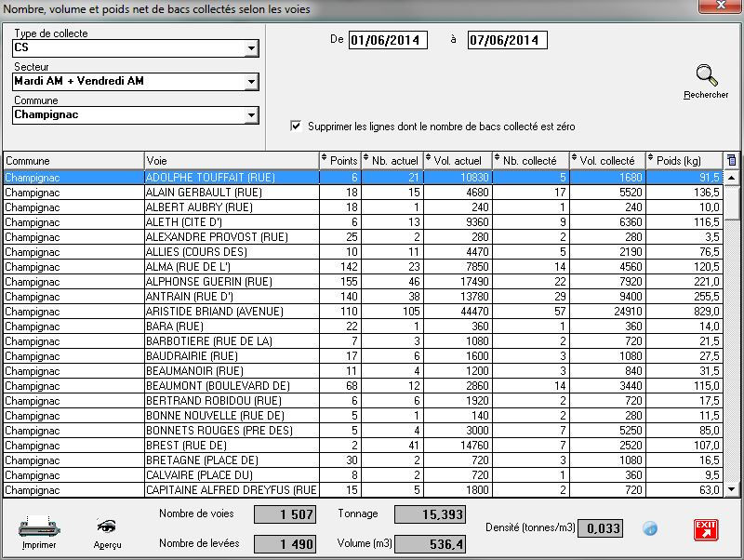Click the Commune column header

click(x=73, y=160)
